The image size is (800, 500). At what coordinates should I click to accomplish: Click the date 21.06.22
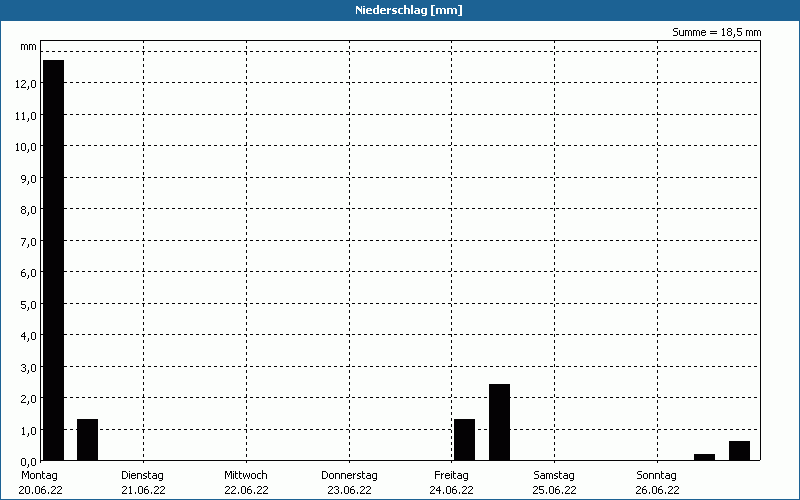point(143,490)
